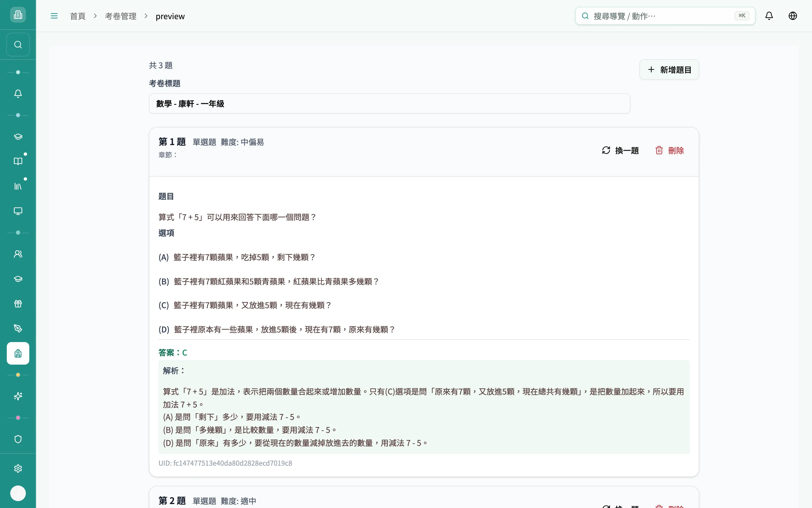Click the 共 3 題 count text
The image size is (812, 508).
(161, 65)
